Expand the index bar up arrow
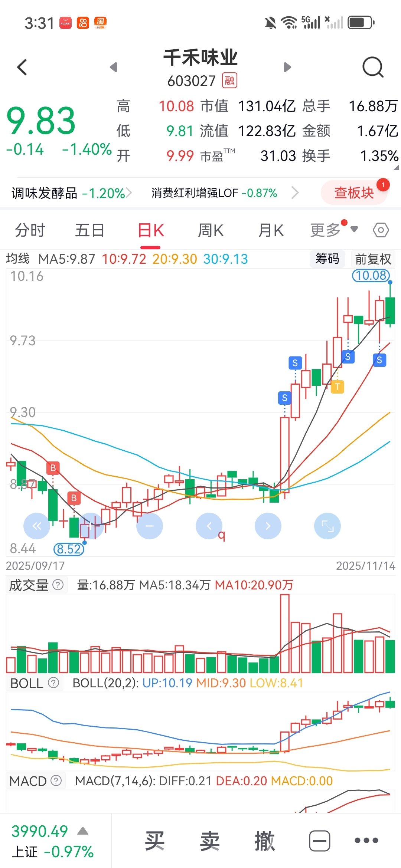401x868 pixels. coord(83,831)
